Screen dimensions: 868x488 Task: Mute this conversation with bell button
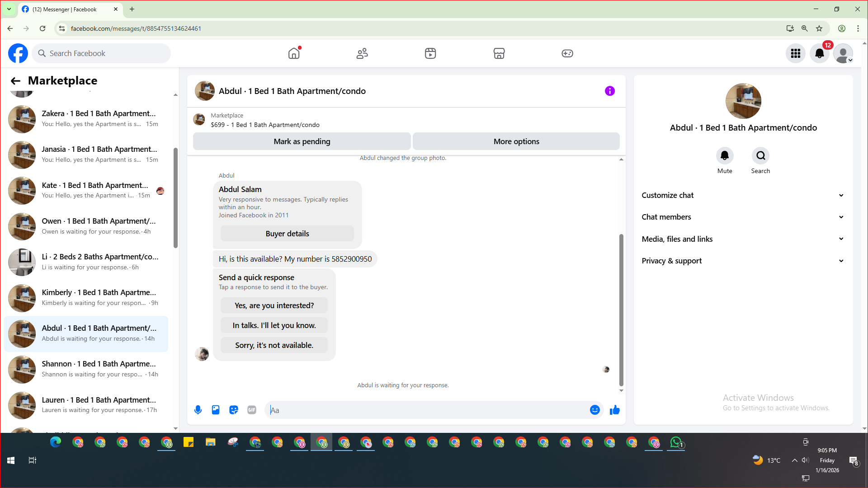[x=724, y=156]
